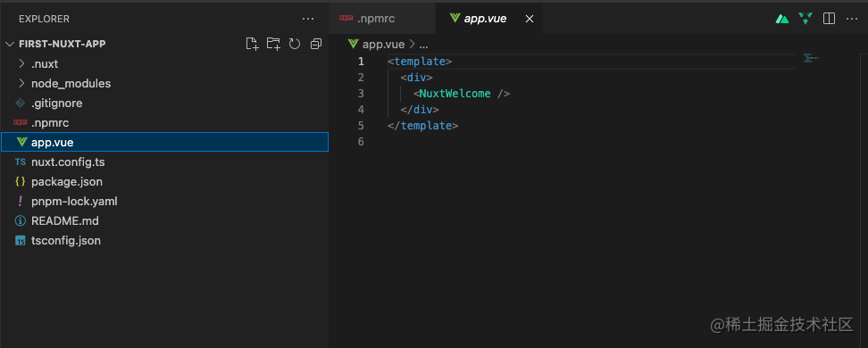This screenshot has width=868, height=348.
Task: Close the app.vue tab
Action: coord(530,19)
